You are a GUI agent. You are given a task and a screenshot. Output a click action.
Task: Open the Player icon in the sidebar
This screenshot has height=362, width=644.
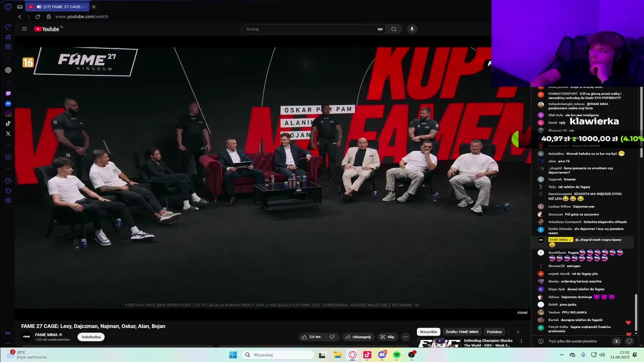click(x=8, y=157)
